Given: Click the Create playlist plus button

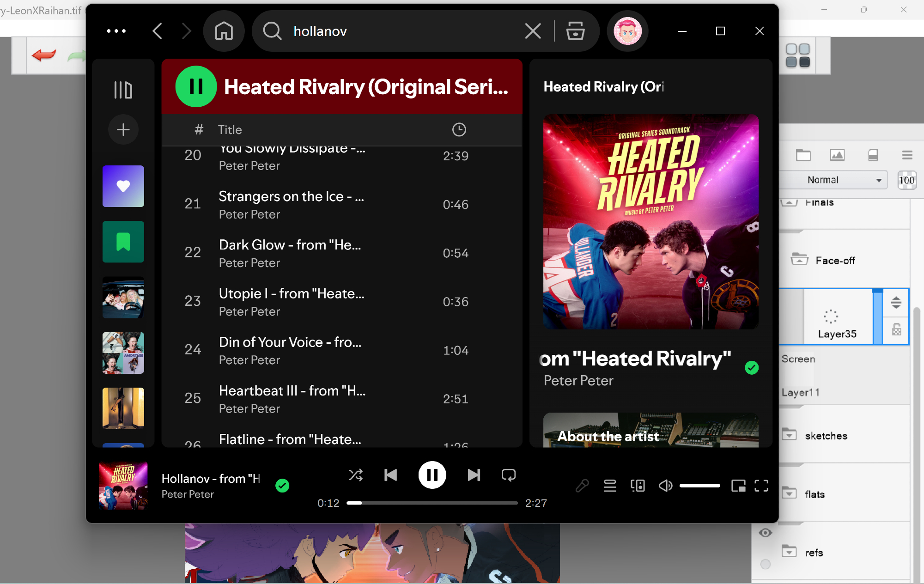Looking at the screenshot, I should [123, 130].
